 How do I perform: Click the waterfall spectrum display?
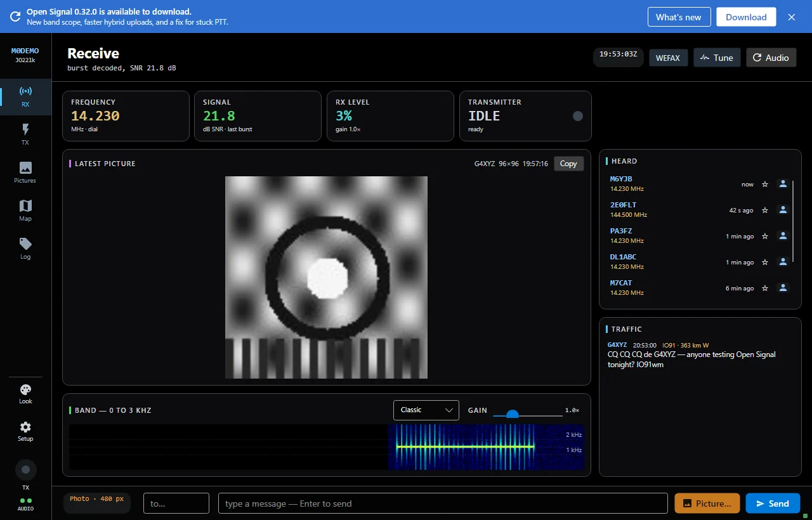326,447
